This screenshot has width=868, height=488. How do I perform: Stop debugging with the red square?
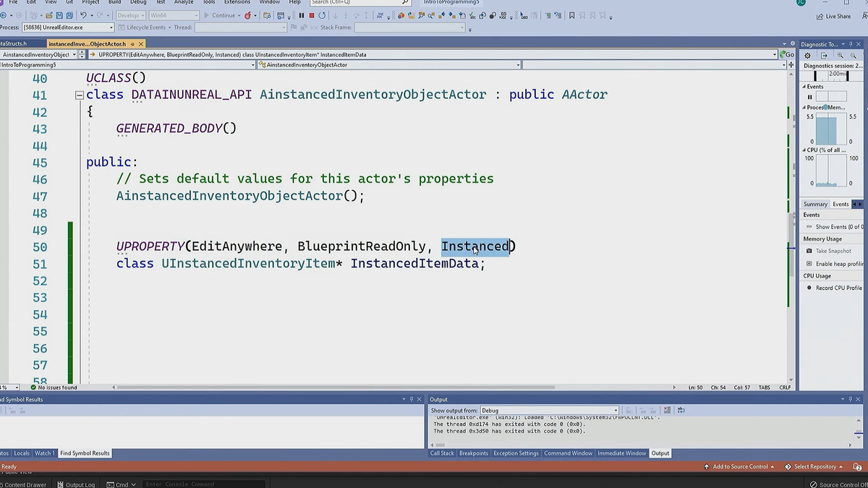coord(312,15)
